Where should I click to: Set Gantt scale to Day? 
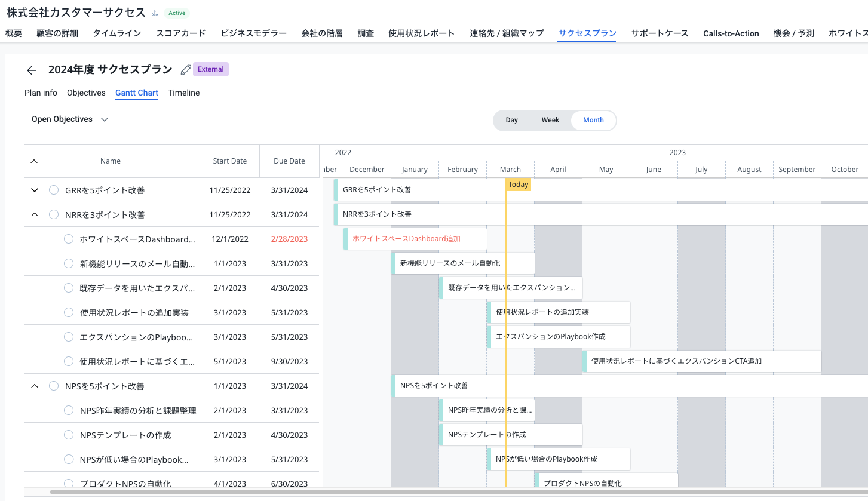coord(512,120)
